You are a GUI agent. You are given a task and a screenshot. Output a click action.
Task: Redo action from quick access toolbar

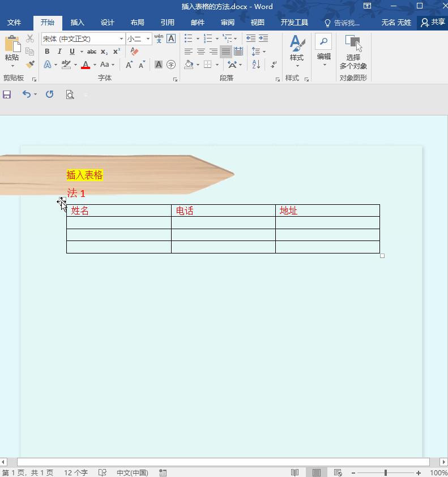coord(50,94)
